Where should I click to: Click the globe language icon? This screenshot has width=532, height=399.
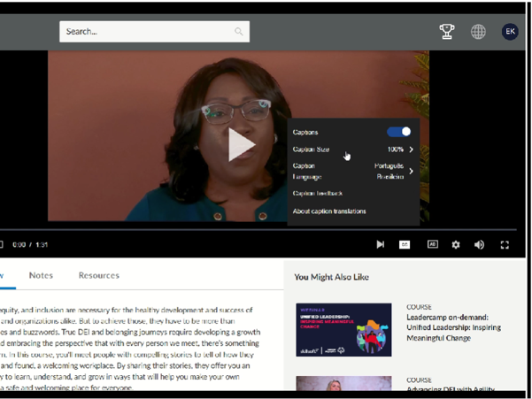(478, 32)
